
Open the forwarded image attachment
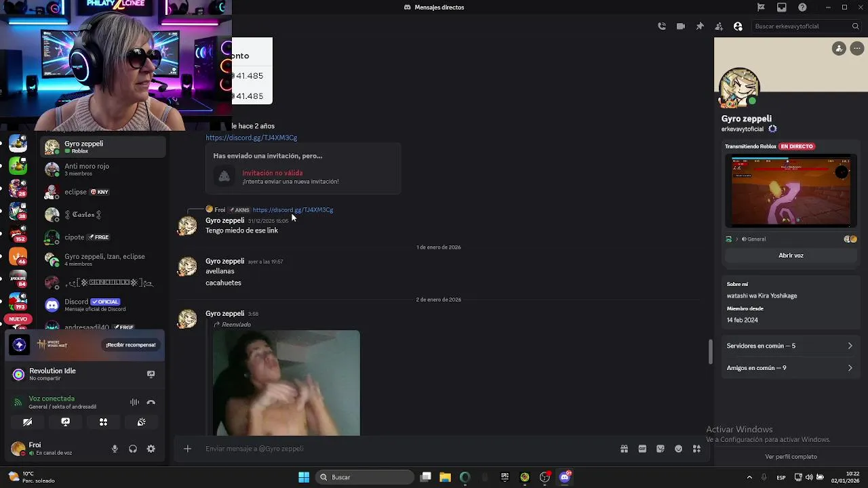(286, 383)
